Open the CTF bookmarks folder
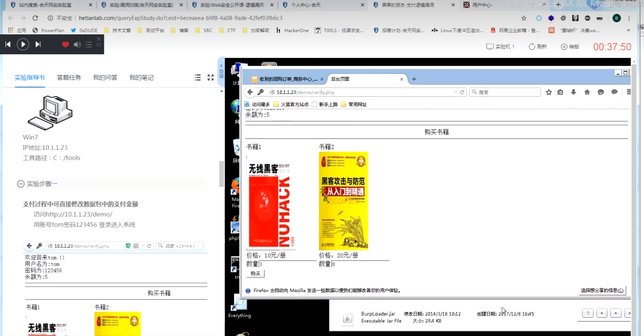This screenshot has width=644, height=336. click(x=228, y=30)
